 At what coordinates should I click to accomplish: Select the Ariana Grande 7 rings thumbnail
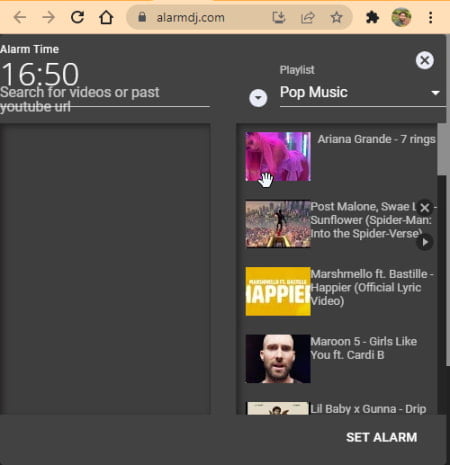(278, 156)
